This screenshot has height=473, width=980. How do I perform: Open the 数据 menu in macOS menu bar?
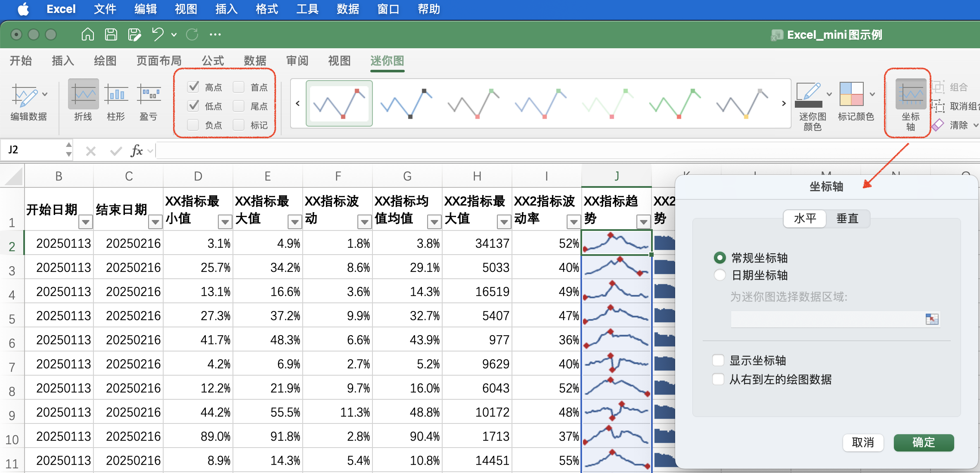tap(347, 9)
